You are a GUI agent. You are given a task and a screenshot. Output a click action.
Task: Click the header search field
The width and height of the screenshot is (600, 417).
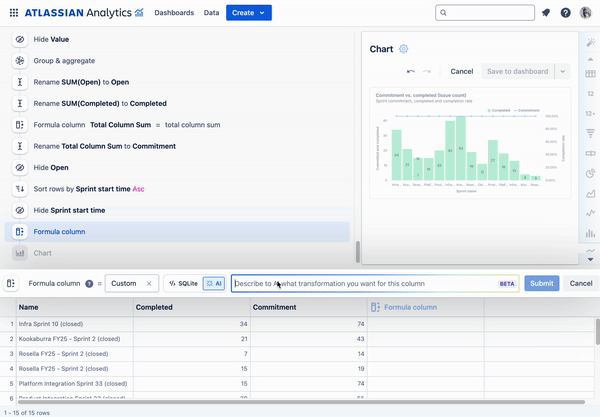tap(485, 13)
